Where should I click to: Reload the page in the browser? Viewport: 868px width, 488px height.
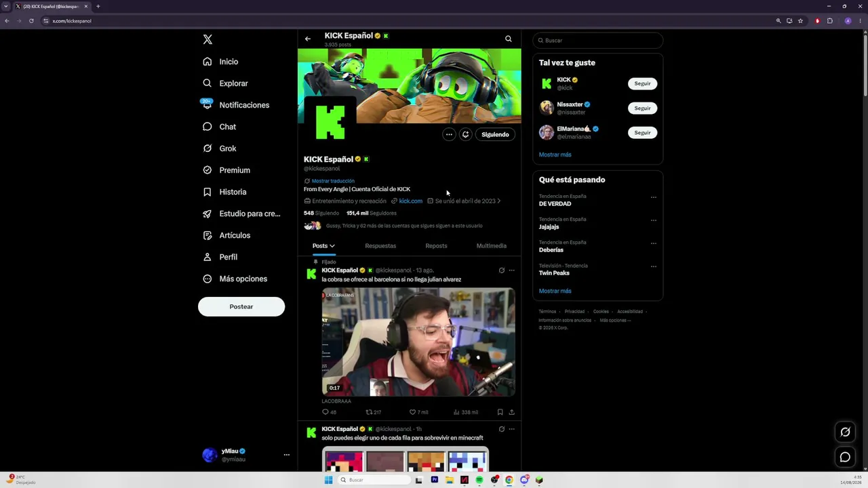[31, 21]
